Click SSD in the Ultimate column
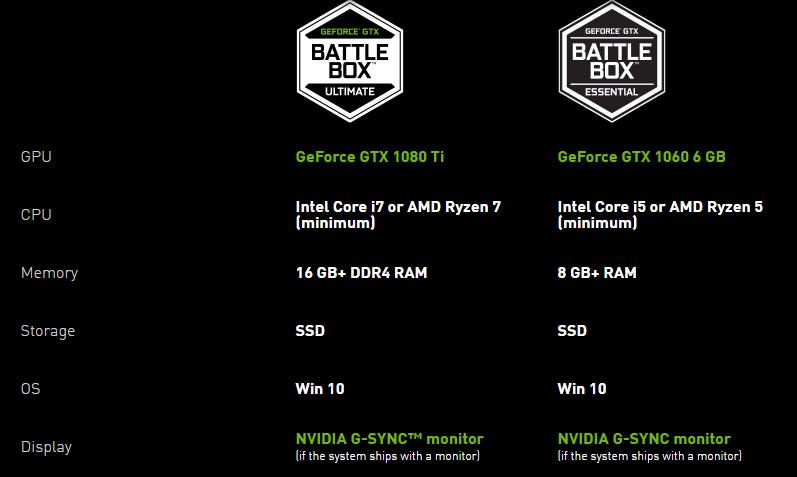Screen dimensions: 797x477 (310, 331)
